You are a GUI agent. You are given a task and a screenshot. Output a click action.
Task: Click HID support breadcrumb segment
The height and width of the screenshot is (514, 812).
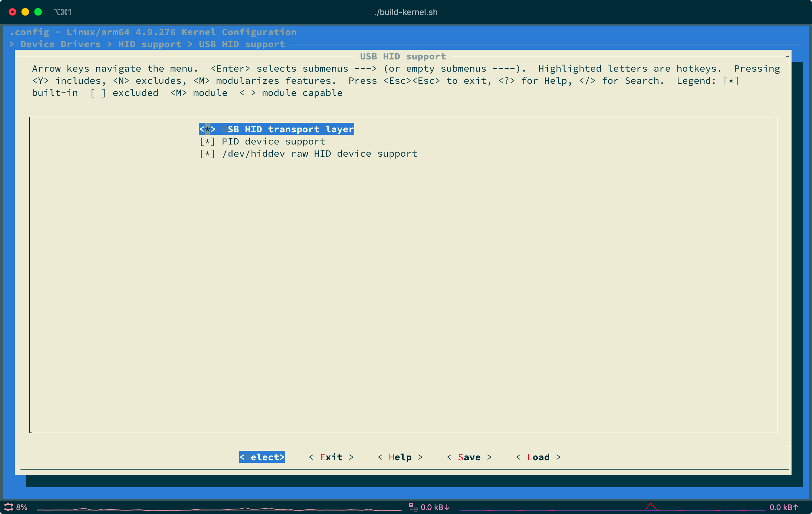pyautogui.click(x=150, y=44)
